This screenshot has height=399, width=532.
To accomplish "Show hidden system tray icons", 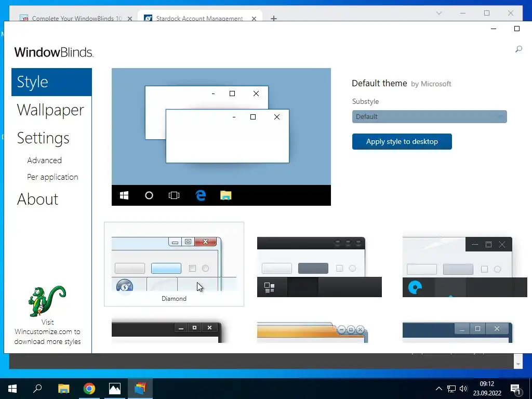I will pyautogui.click(x=438, y=389).
